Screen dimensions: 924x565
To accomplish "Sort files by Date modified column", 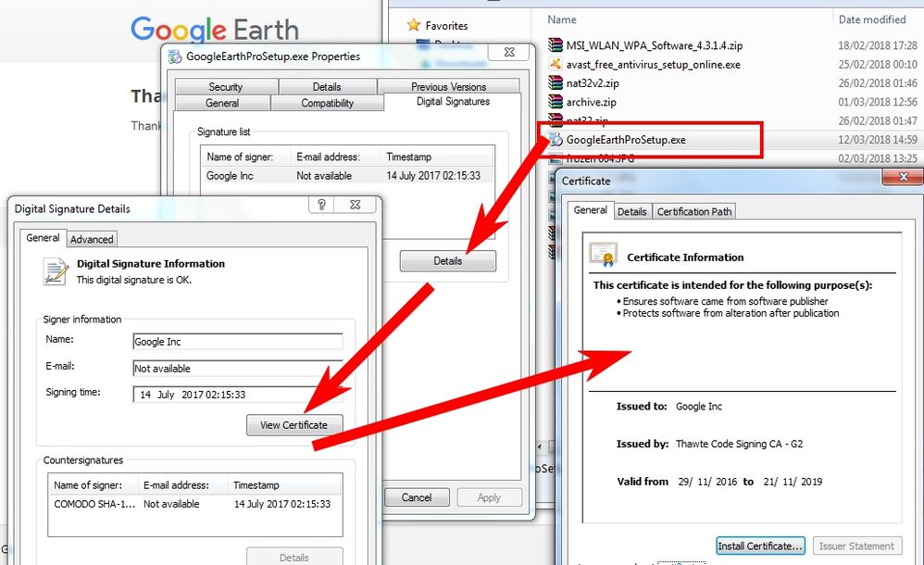I will coord(871,19).
